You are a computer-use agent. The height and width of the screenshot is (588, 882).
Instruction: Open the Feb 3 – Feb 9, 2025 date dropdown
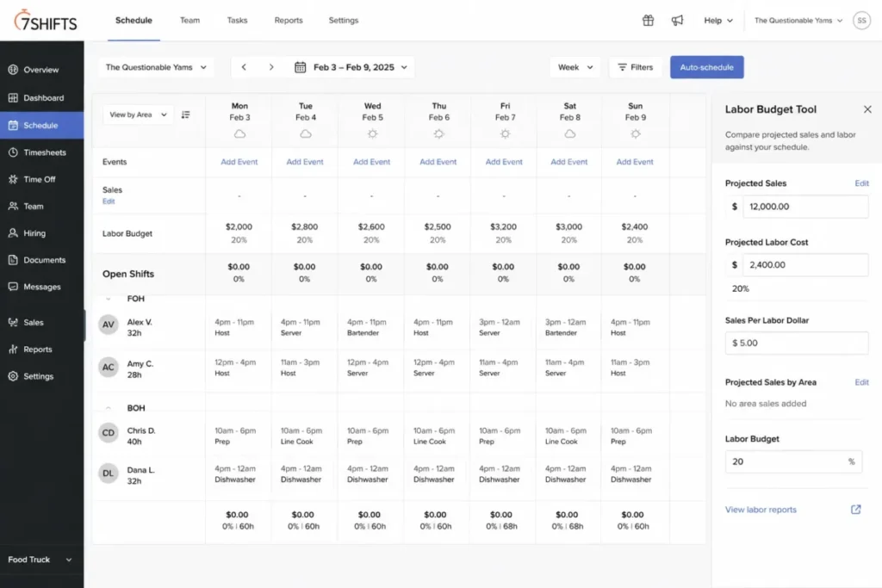point(360,67)
